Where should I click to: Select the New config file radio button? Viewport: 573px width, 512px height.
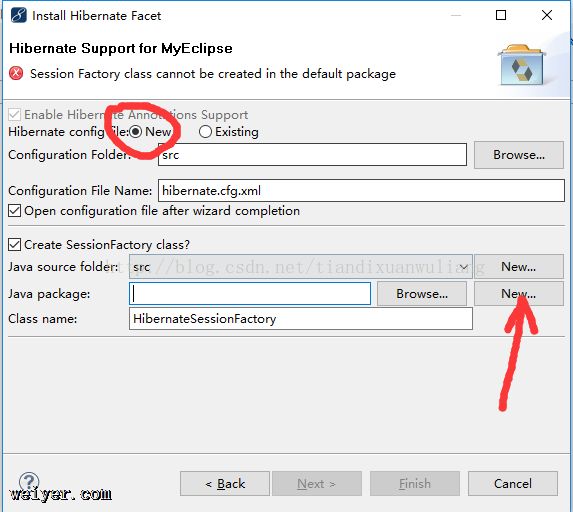[135, 132]
